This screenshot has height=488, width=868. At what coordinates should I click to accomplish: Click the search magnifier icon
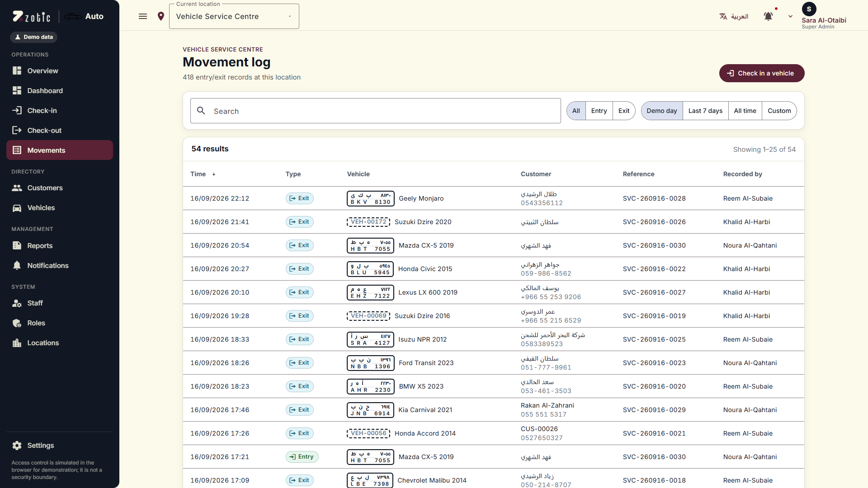tap(201, 111)
